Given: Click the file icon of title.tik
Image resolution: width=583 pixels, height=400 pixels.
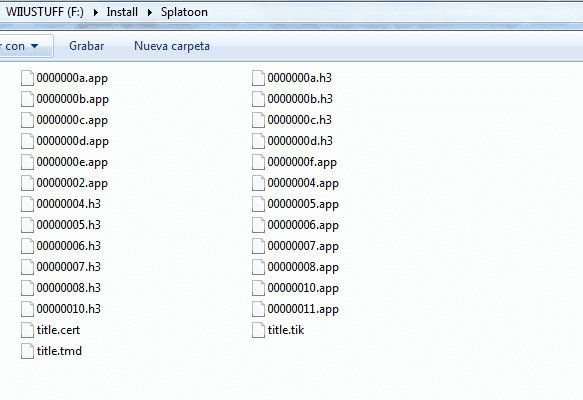Looking at the screenshot, I should (258, 330).
